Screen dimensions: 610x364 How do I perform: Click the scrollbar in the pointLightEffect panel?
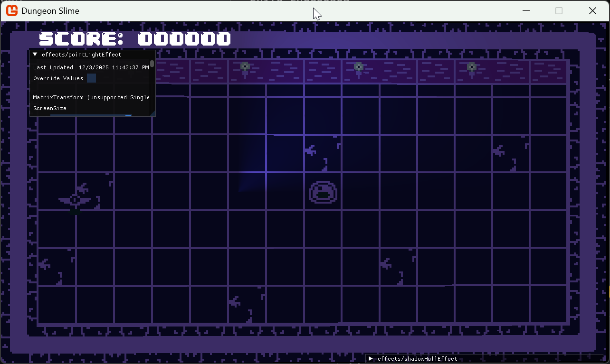[x=152, y=64]
